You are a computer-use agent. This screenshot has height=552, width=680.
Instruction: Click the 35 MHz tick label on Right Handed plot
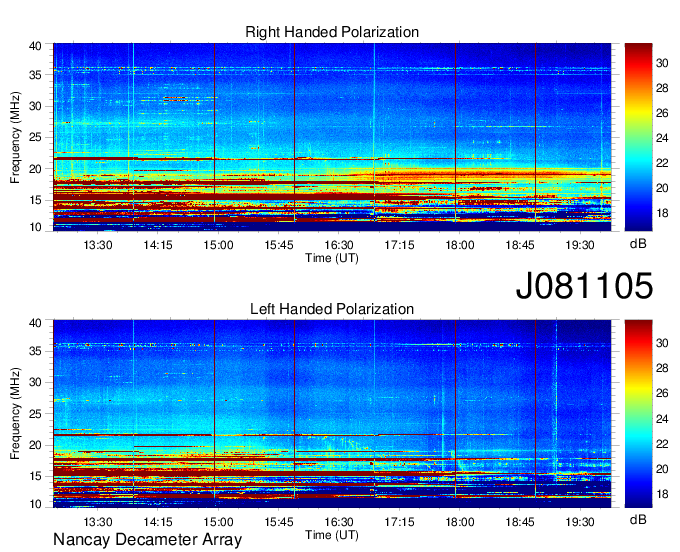point(35,75)
